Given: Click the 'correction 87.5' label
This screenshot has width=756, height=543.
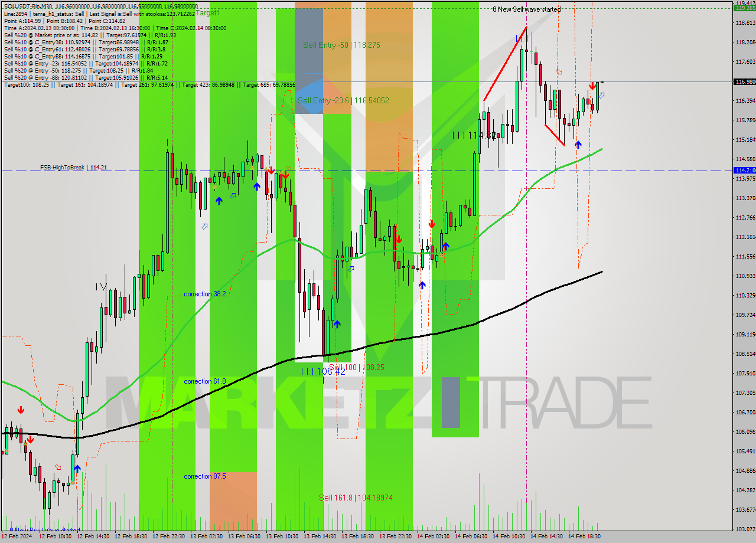Looking at the screenshot, I should point(204,476).
